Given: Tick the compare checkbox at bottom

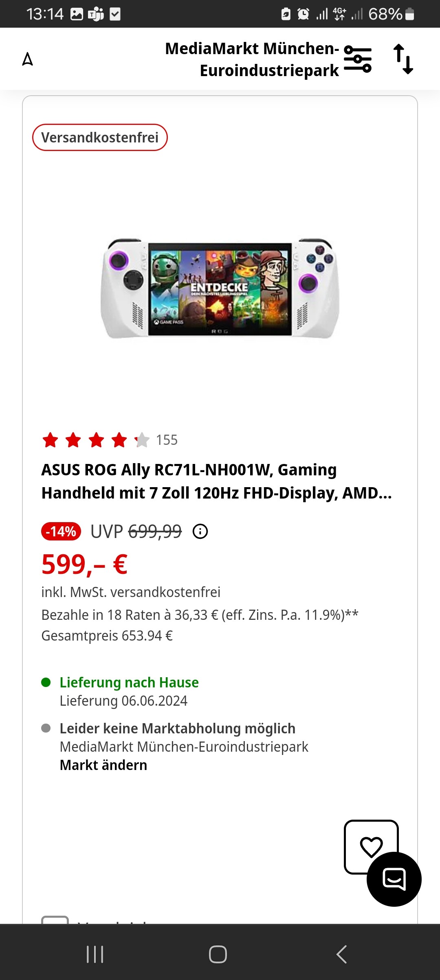Looking at the screenshot, I should (55, 920).
